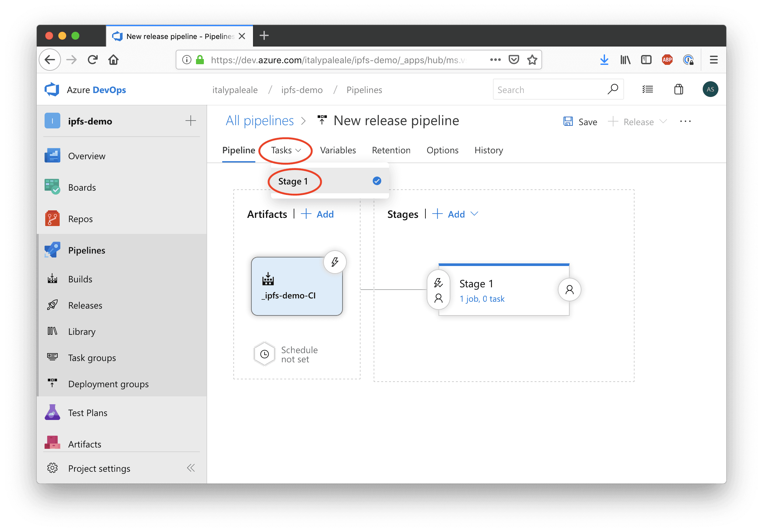Switch to the Variables tab
Image resolution: width=763 pixels, height=532 pixels.
(x=338, y=150)
